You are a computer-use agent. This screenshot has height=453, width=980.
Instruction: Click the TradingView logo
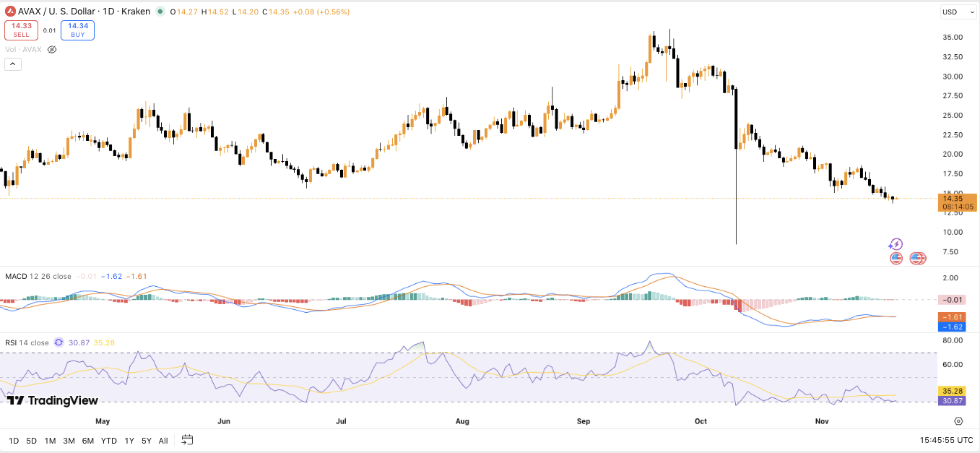coord(52,400)
